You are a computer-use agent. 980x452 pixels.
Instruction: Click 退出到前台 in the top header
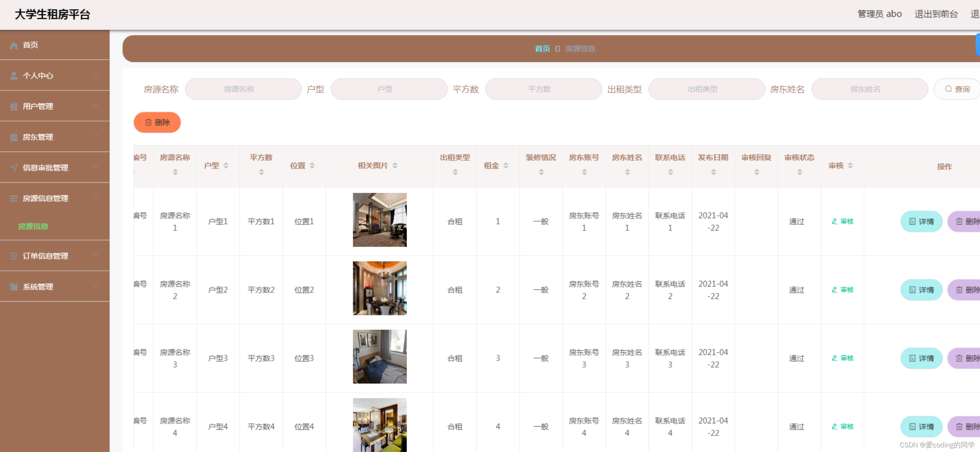(x=936, y=14)
